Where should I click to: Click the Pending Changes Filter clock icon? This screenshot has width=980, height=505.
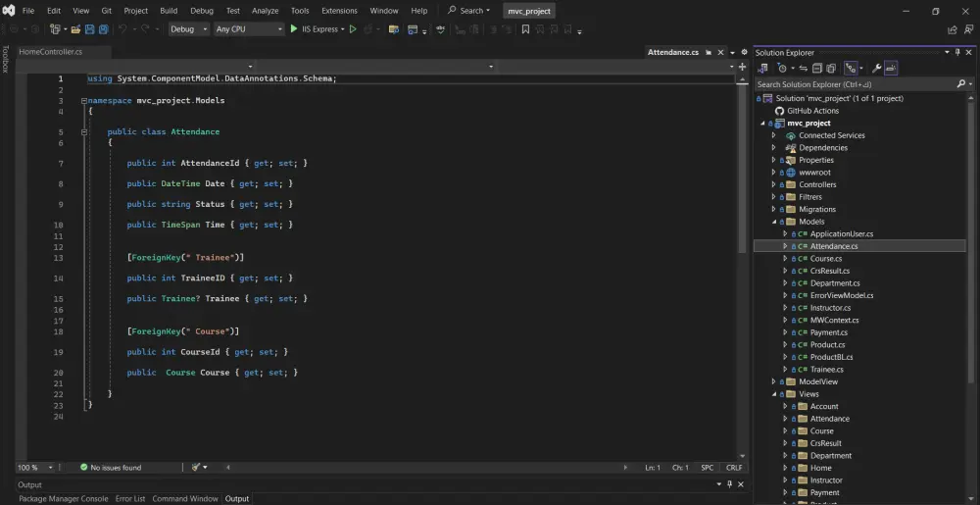click(x=783, y=69)
